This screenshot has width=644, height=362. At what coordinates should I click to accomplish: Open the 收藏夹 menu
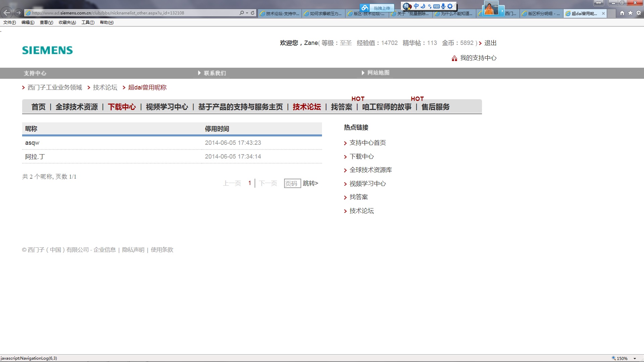(x=67, y=22)
